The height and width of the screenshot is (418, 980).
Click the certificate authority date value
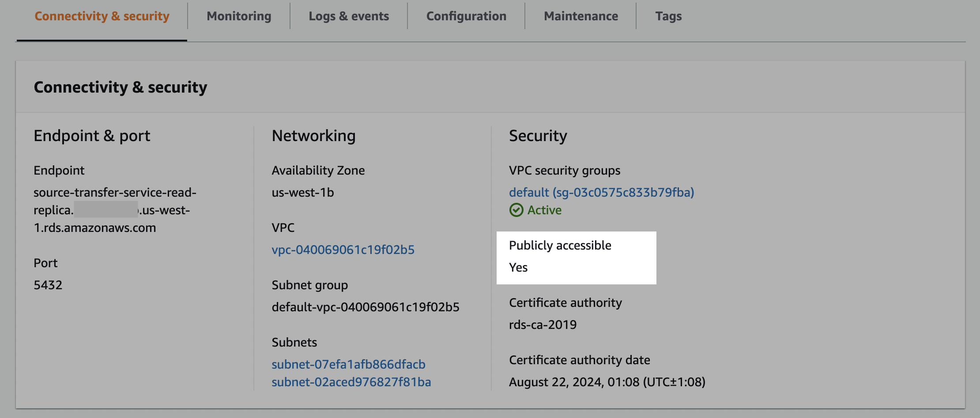607,382
